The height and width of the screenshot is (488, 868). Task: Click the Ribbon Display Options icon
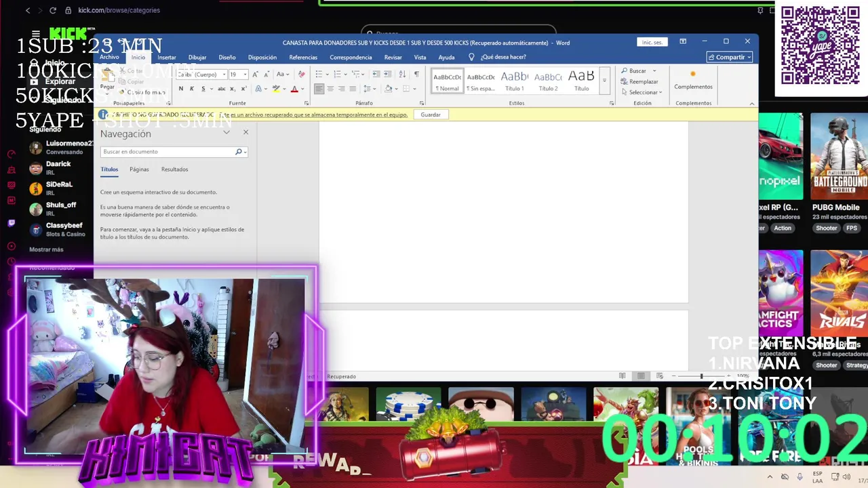pos(683,41)
